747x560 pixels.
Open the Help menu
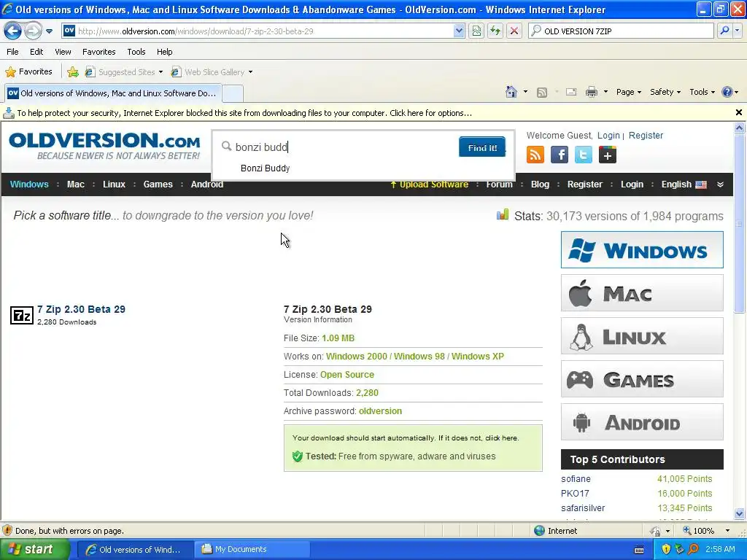coord(164,52)
